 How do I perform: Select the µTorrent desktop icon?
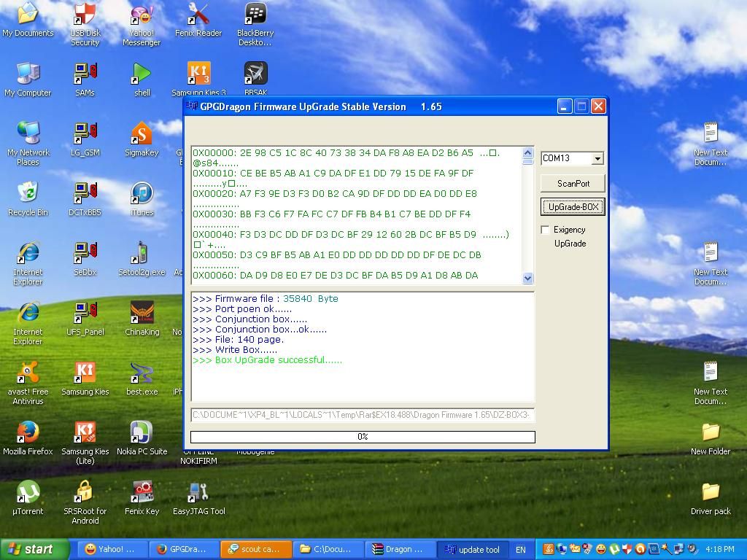click(x=28, y=498)
